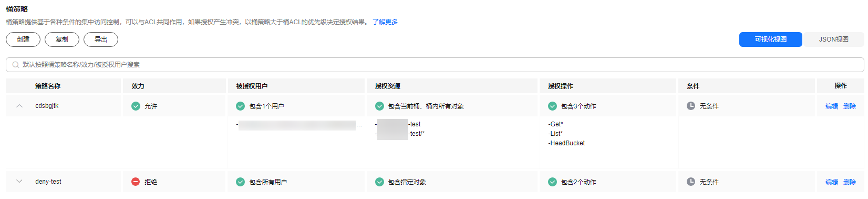
Task: Open the 了解更多 link
Action: click(x=385, y=22)
